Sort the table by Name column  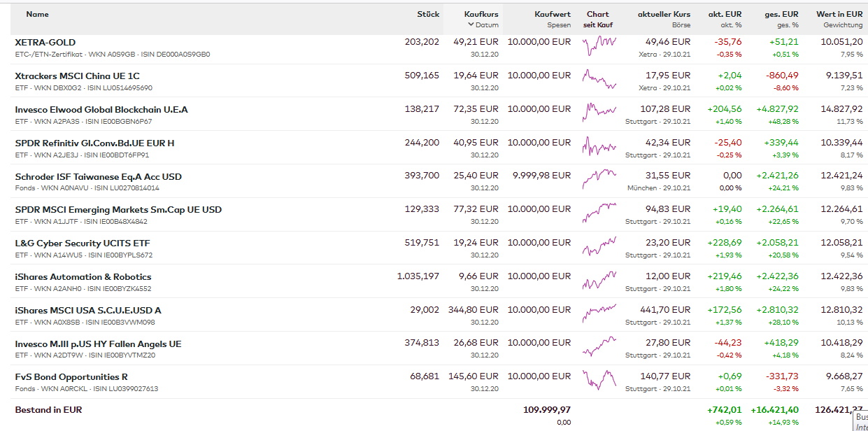pyautogui.click(x=37, y=14)
